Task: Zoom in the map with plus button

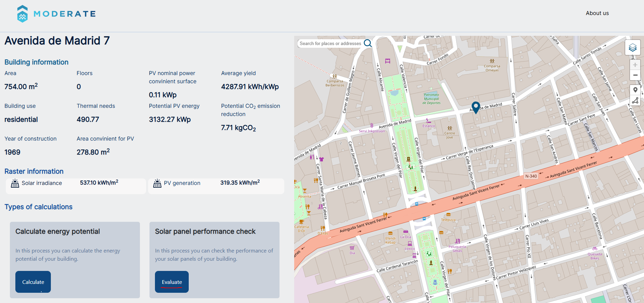Action: tap(635, 65)
